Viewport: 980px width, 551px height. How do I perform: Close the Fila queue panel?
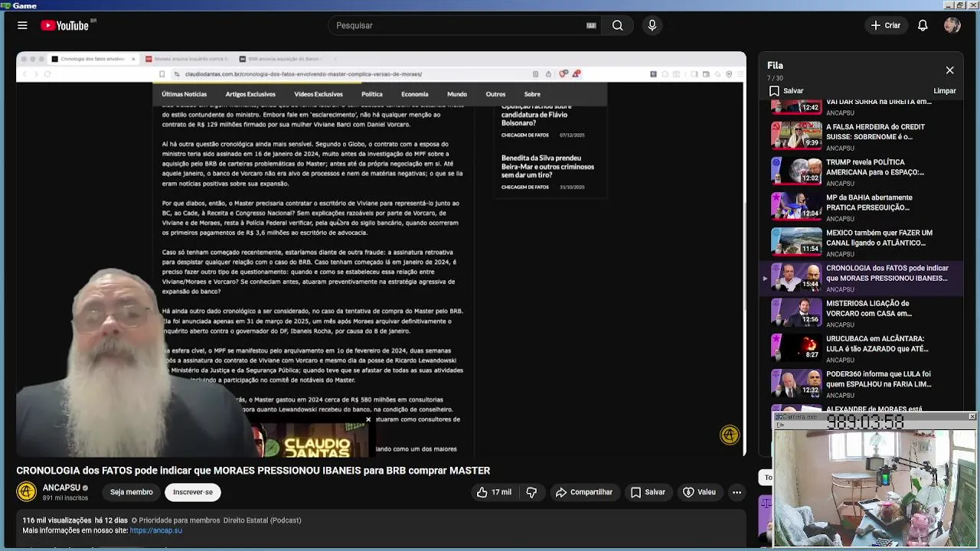coord(949,70)
